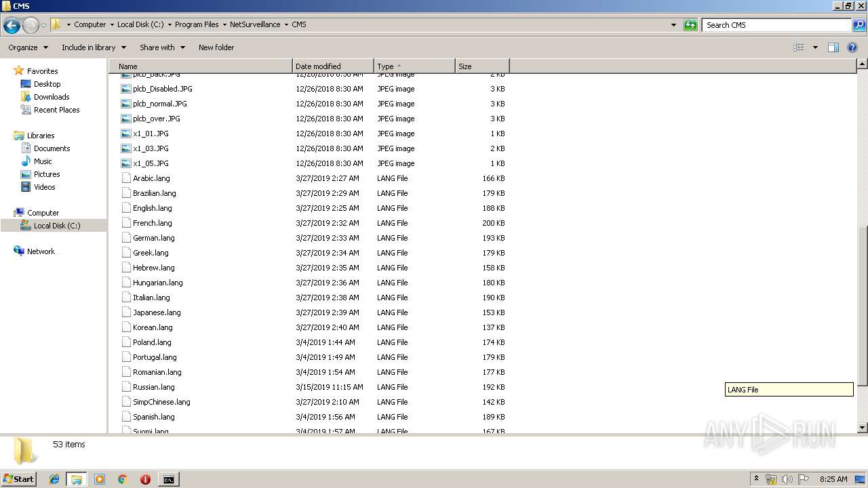Open the Videos library

click(44, 187)
